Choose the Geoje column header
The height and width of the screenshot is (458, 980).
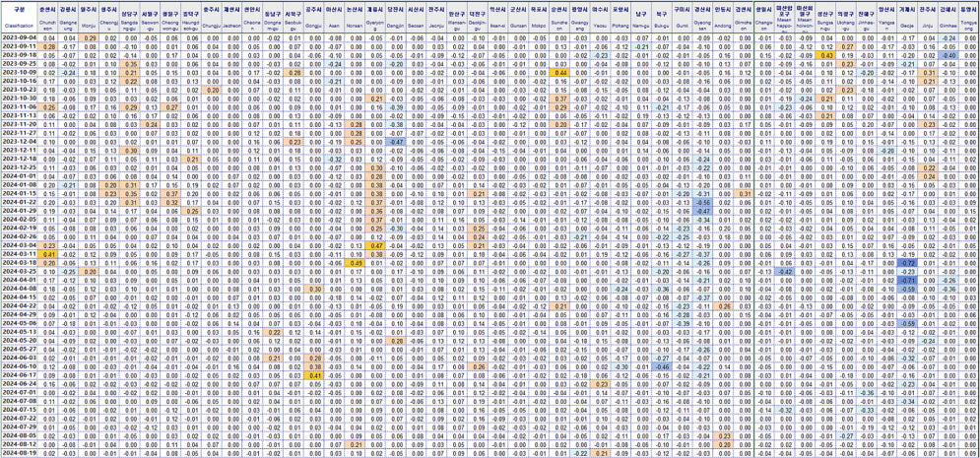(905, 18)
